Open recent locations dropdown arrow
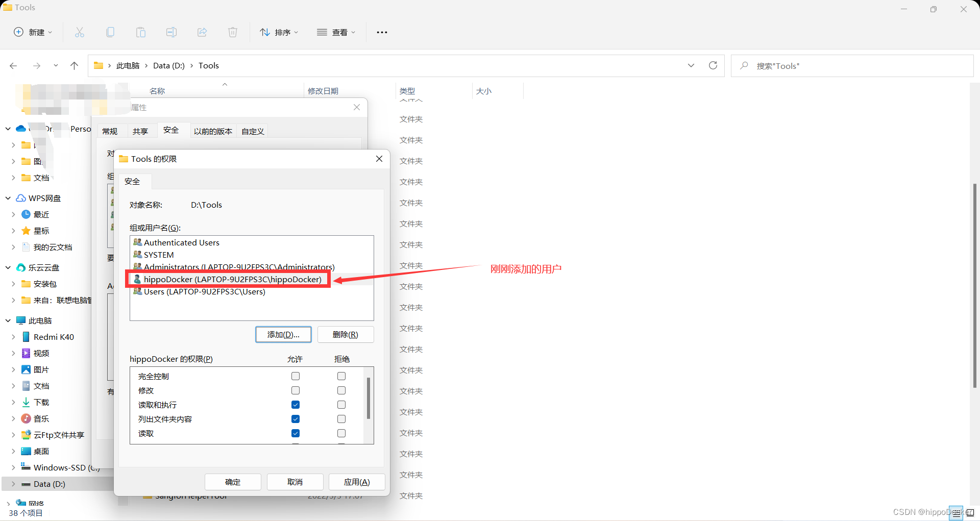Viewport: 980px width, 521px height. 56,66
